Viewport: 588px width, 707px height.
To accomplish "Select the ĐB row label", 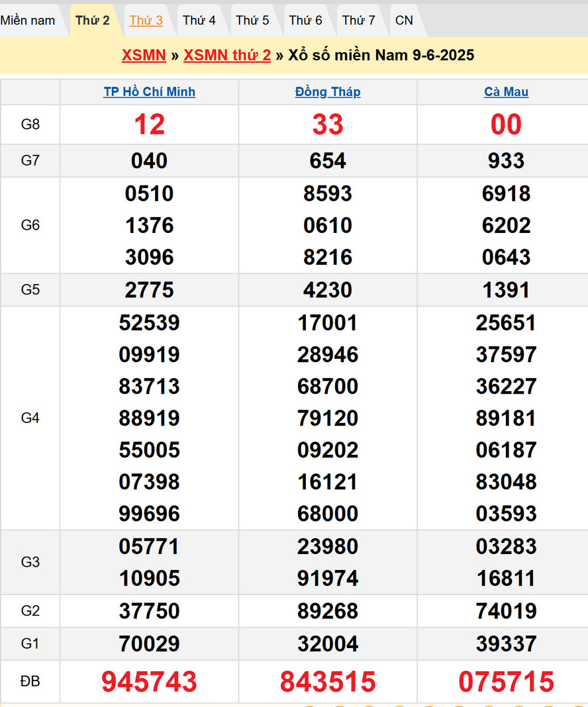I will [x=30, y=681].
